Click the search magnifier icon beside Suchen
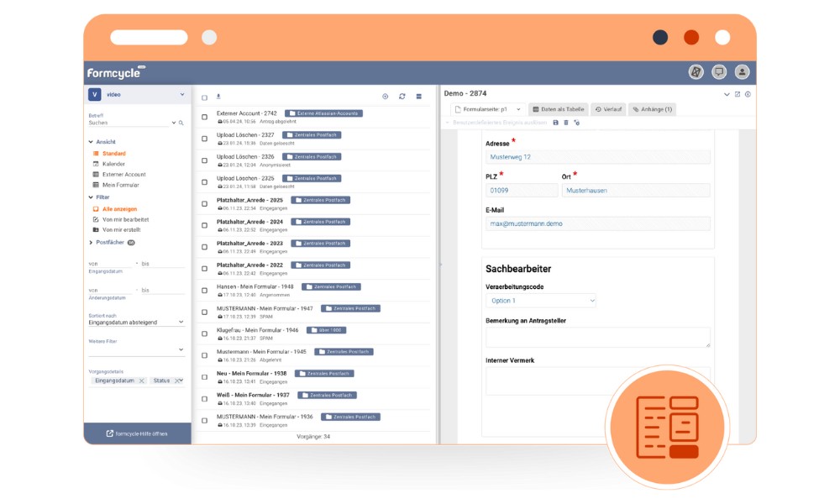840x504 pixels. click(181, 123)
